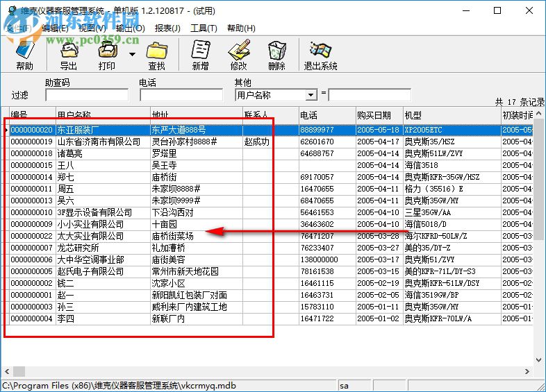This screenshot has width=546, height=392.
Task: Open the 编辑(E) menu
Action: pos(55,28)
